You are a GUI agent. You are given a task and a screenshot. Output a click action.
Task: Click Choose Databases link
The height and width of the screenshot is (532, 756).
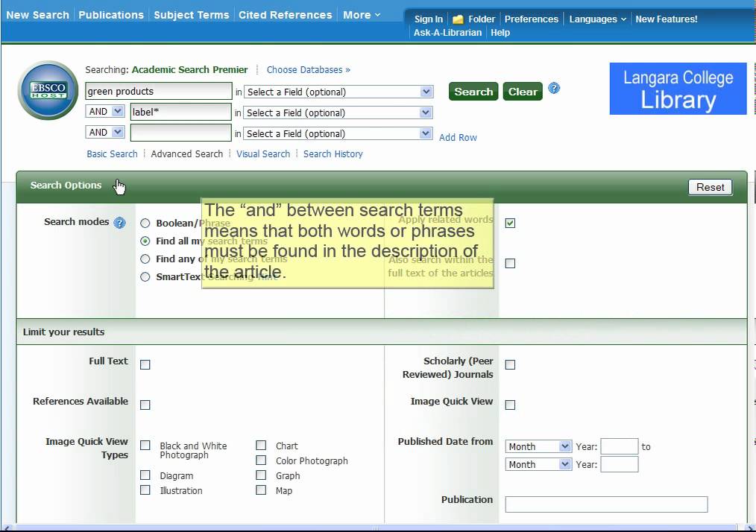pyautogui.click(x=309, y=70)
